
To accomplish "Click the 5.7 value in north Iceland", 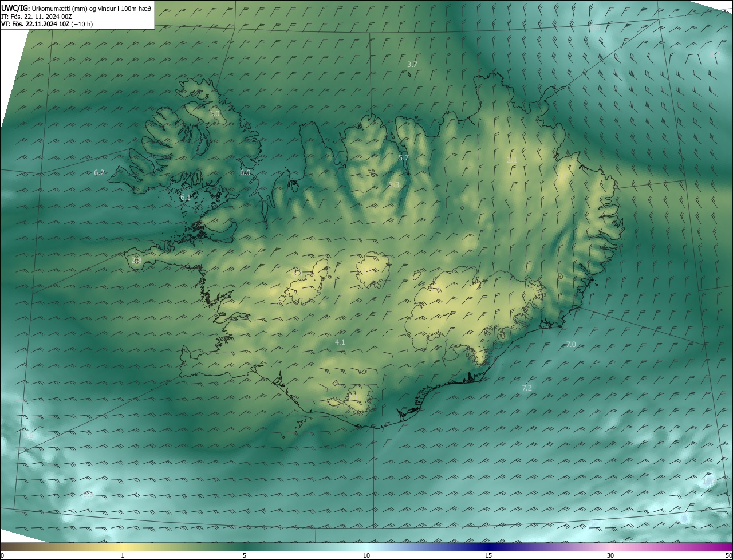I will click(404, 157).
